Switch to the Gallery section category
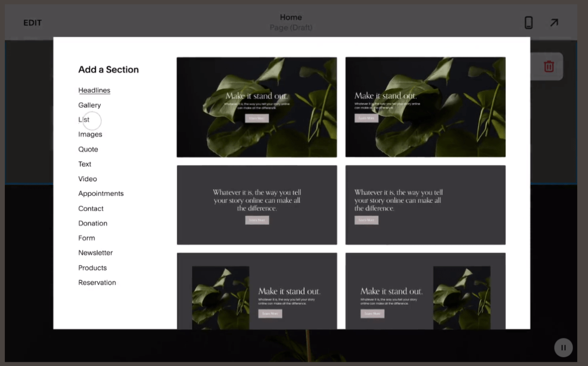The image size is (588, 366). (x=90, y=105)
